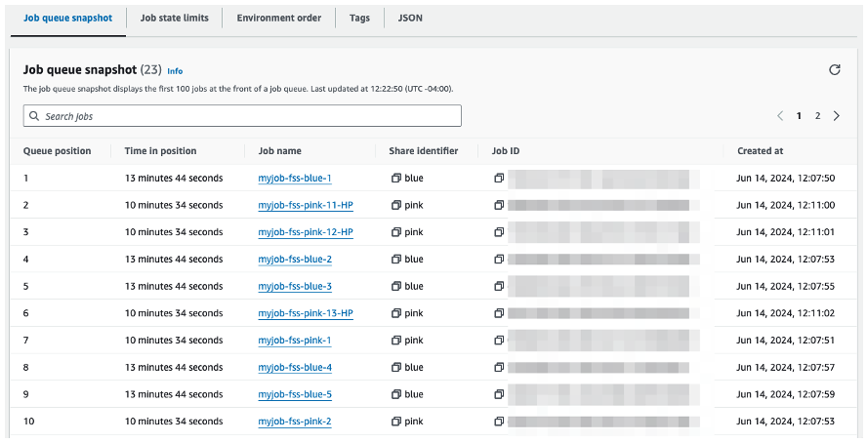Copy share identifier for myjob-fss-pink-11-HP
868x443 pixels.
click(395, 205)
